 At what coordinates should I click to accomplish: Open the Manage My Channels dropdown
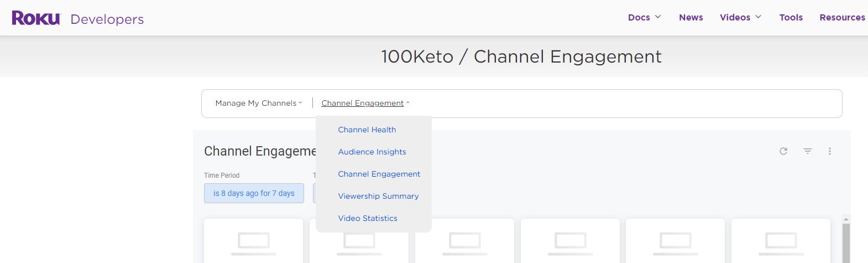[259, 103]
